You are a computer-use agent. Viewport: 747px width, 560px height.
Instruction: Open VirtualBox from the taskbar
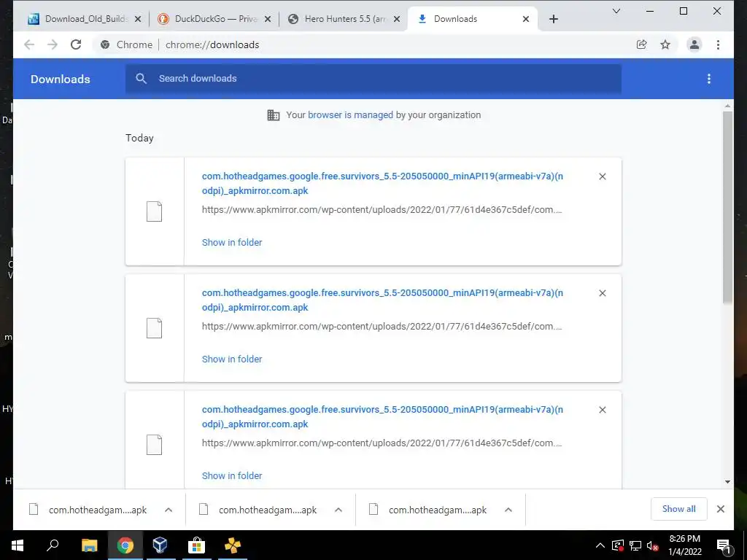click(160, 545)
